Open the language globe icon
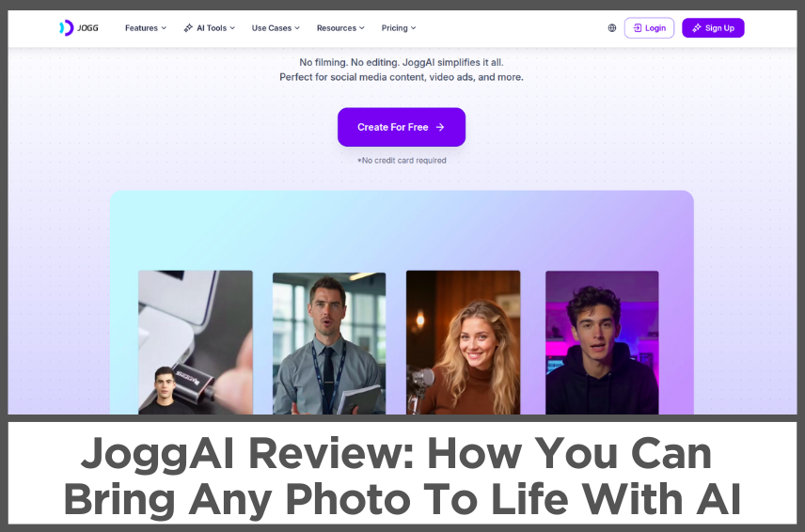The image size is (805, 532). pyautogui.click(x=612, y=27)
